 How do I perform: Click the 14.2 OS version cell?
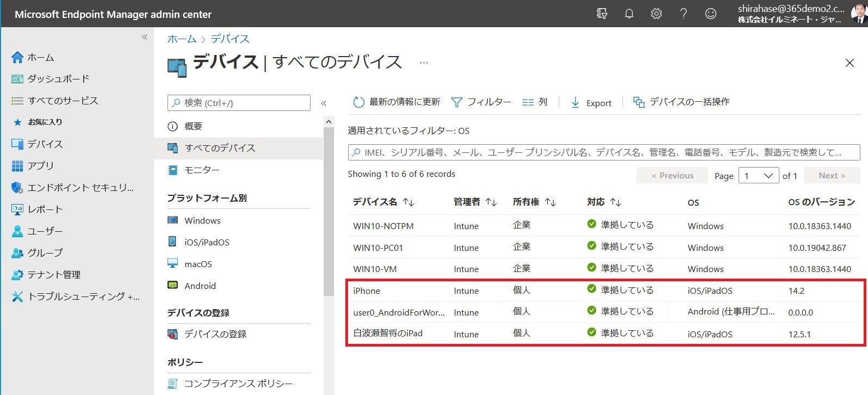pyautogui.click(x=796, y=291)
